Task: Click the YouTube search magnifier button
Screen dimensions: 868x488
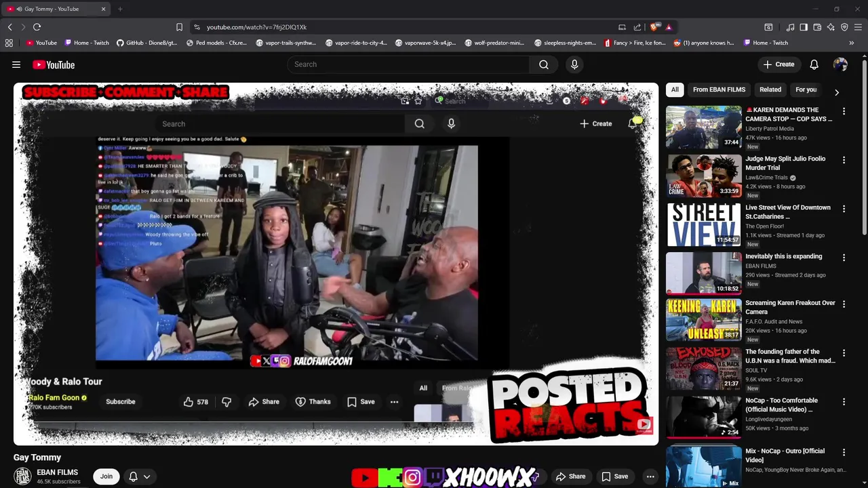Action: coord(544,64)
